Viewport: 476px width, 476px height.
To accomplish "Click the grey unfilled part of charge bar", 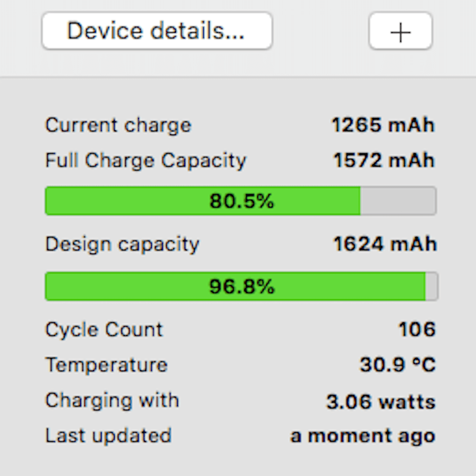I will tap(398, 201).
